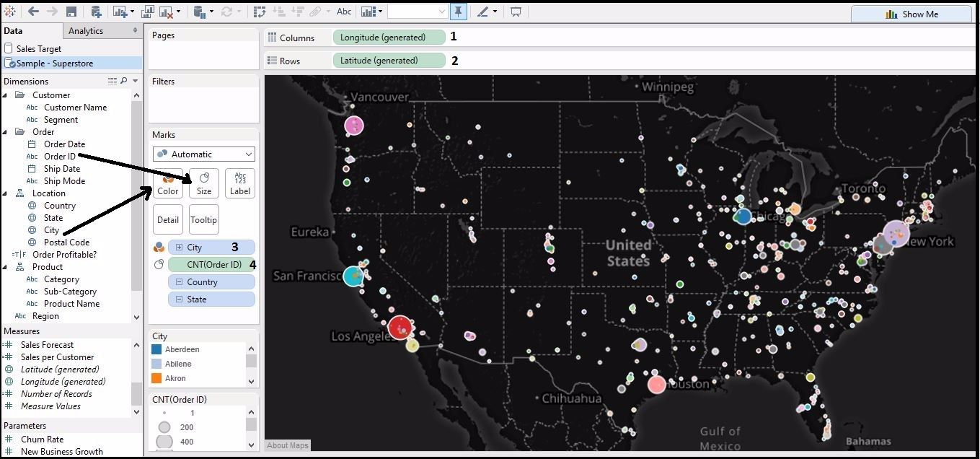980x459 pixels.
Task: Collapse the Country pill minus sign
Action: pos(179,282)
